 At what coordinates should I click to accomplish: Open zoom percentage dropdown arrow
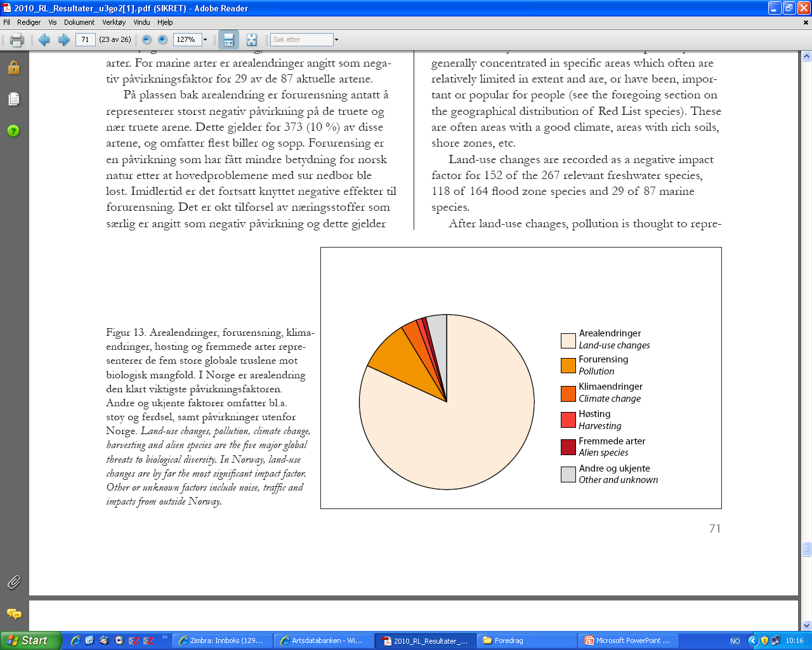pyautogui.click(x=206, y=40)
